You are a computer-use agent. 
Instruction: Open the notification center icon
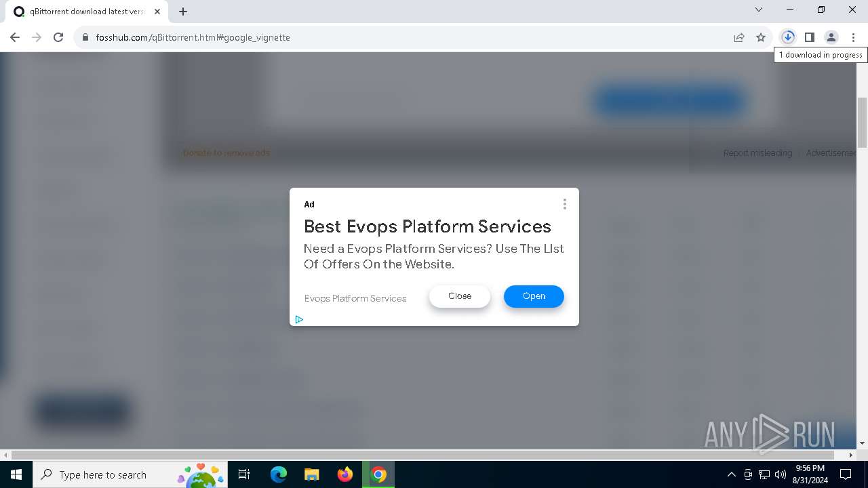846,474
